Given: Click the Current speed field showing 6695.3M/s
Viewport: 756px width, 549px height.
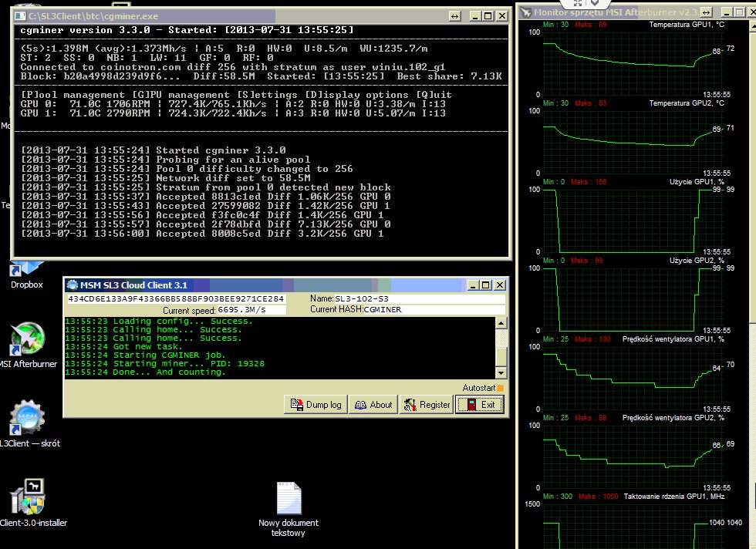Looking at the screenshot, I should (251, 310).
